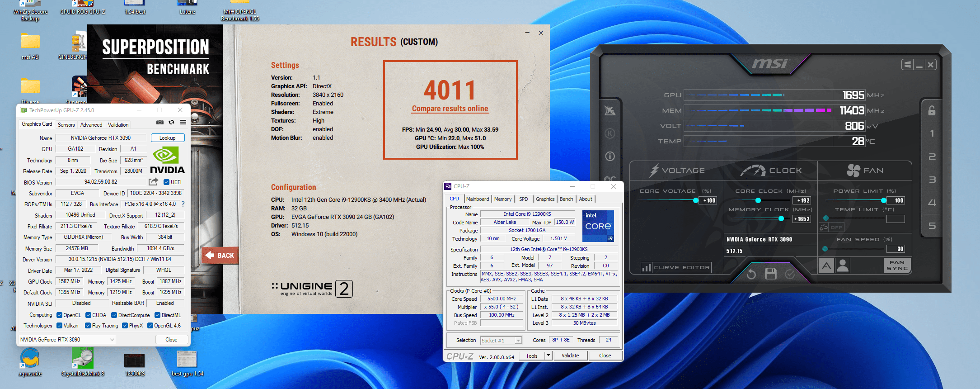Toggle the PhysX checkbox
Viewport: 980px width, 389px height.
tap(125, 326)
